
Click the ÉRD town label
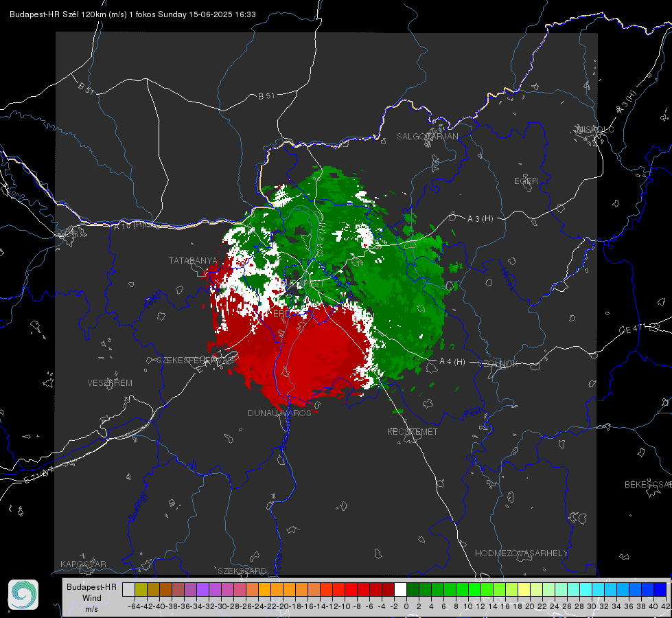(281, 314)
